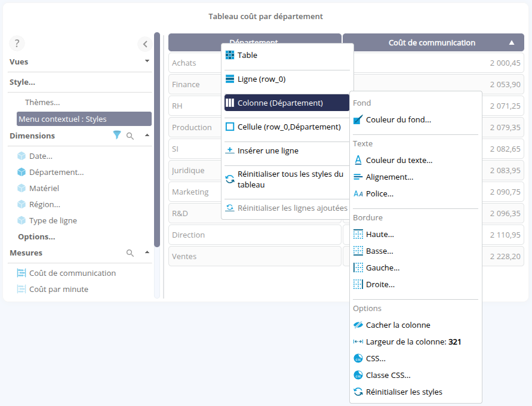Open the Thèmes... link
532x406 pixels.
pyautogui.click(x=42, y=103)
